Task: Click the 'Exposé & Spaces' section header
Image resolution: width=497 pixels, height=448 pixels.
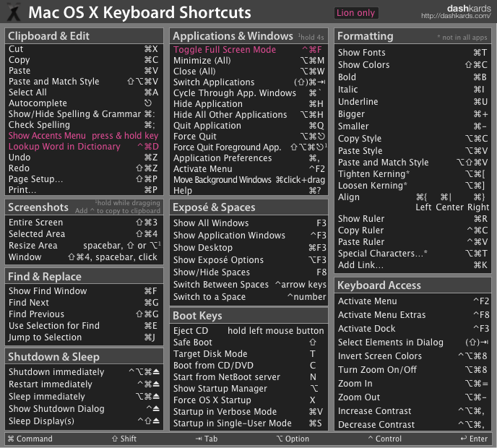Action: [x=248, y=207]
